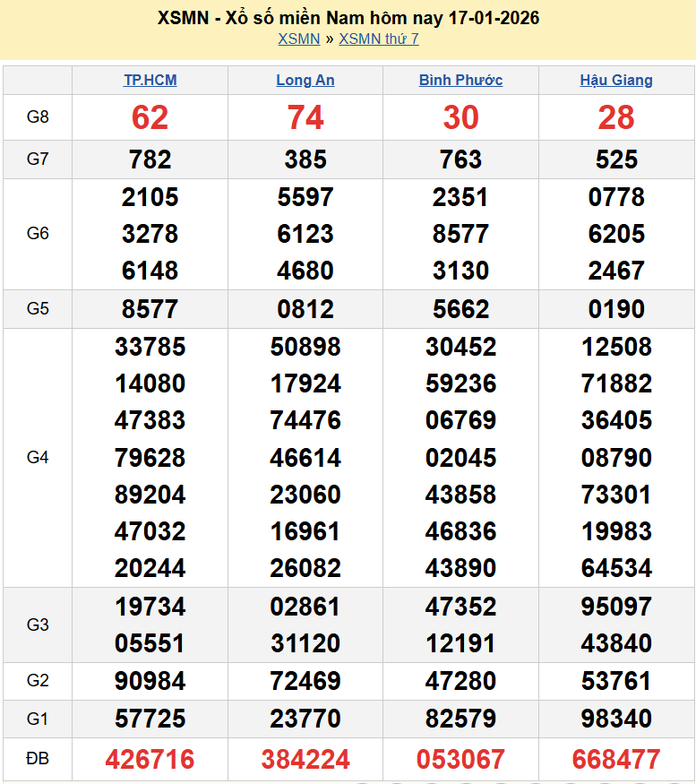Select Long An special prize number 384224
This screenshot has width=696, height=784.
tap(305, 759)
